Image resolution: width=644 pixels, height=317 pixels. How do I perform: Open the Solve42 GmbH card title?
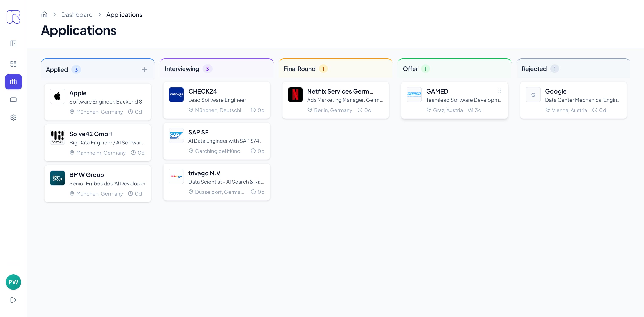(x=91, y=134)
